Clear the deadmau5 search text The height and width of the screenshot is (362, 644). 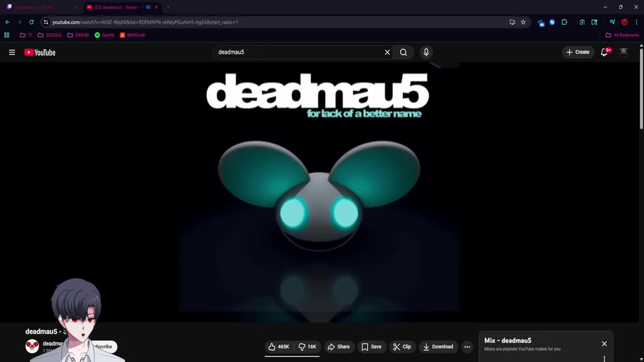tap(387, 52)
